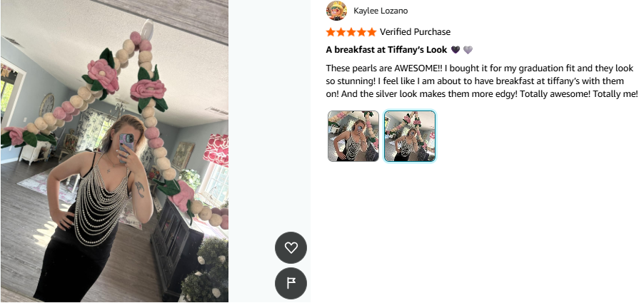Click the second orange rating star
The width and height of the screenshot is (644, 303).
click(341, 32)
